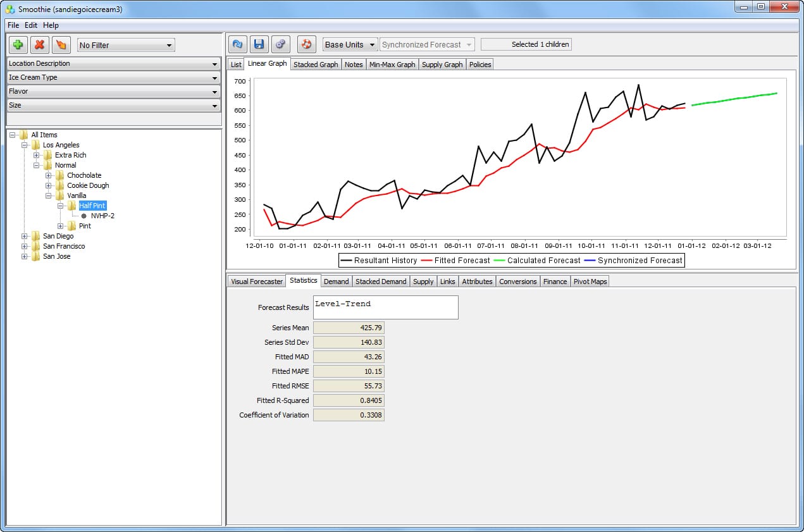Collapse the Los Angeles tree node
The width and height of the screenshot is (804, 532).
(25, 145)
